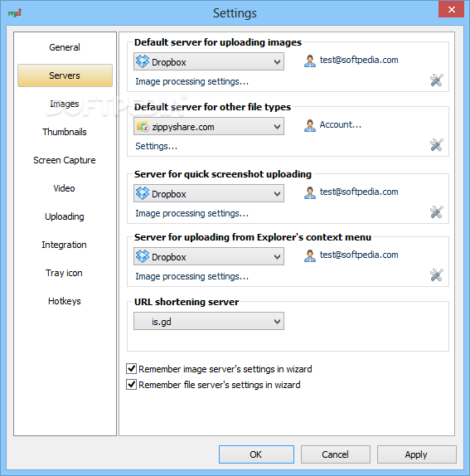This screenshot has width=470, height=476.
Task: Click the tools icon in Default server for uploading images
Action: coord(437,80)
